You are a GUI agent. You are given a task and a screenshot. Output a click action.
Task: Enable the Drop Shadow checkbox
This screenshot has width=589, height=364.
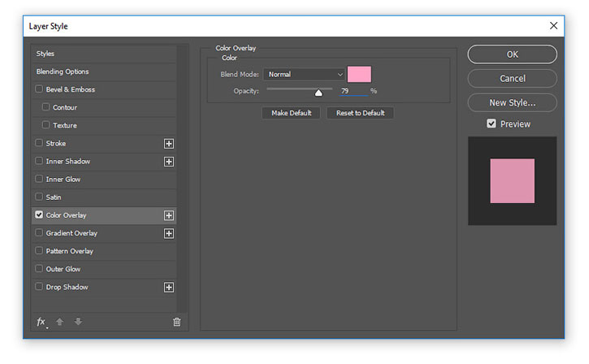click(x=39, y=286)
